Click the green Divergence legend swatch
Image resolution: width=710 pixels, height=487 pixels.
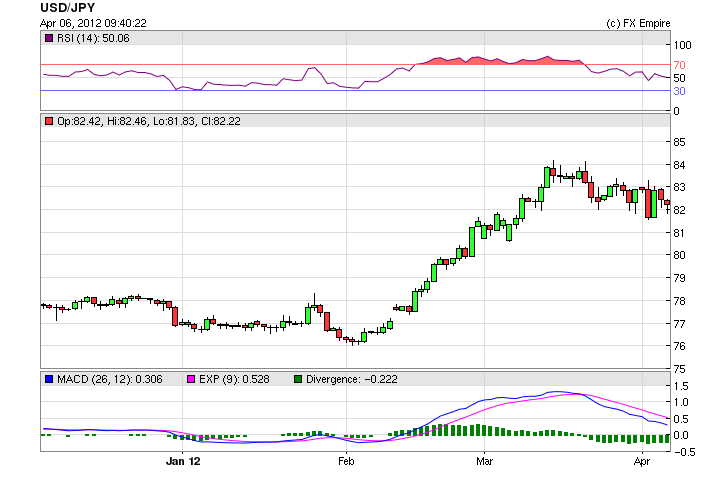click(298, 379)
